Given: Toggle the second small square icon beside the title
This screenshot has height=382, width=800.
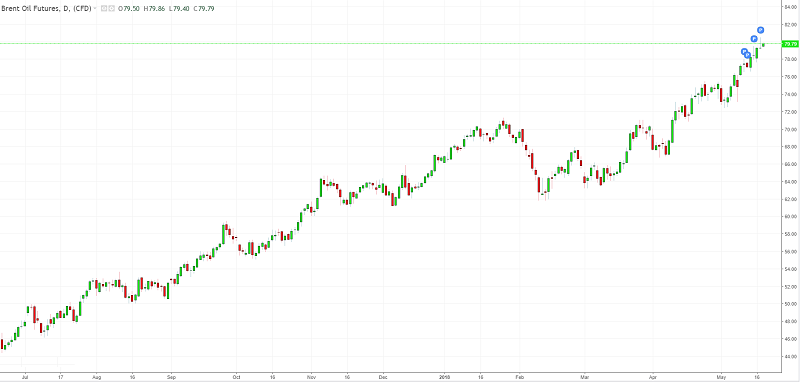Looking at the screenshot, I should click(111, 9).
